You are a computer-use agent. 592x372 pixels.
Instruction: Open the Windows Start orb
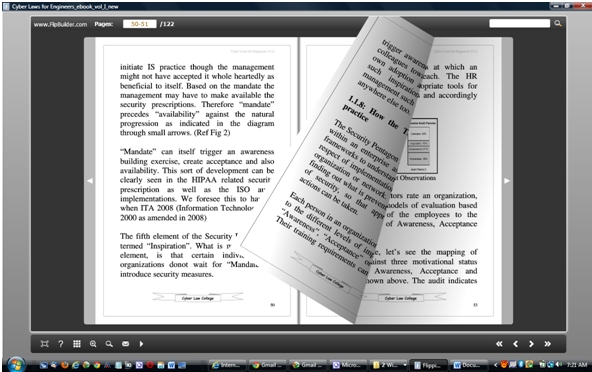point(16,364)
